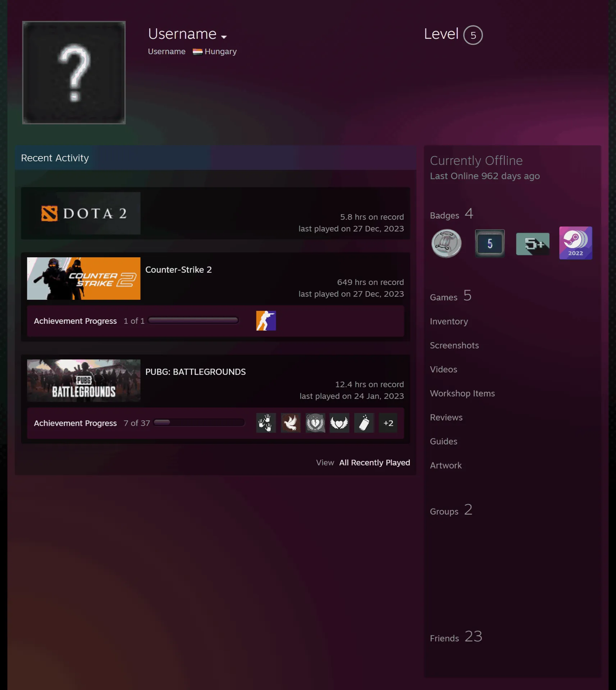This screenshot has width=616, height=690.
Task: Open the Friends 23 list
Action: click(456, 637)
